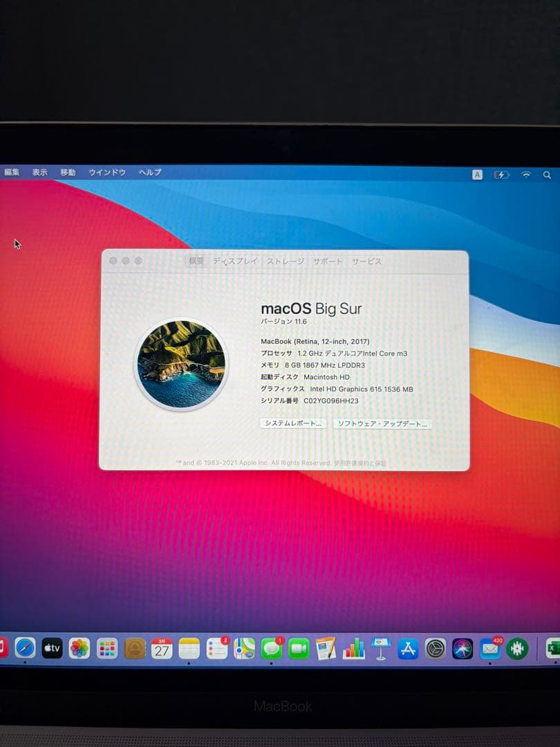Click MacBook (Retina, 12-inch, 2017) text
The image size is (560, 747).
pos(315,341)
